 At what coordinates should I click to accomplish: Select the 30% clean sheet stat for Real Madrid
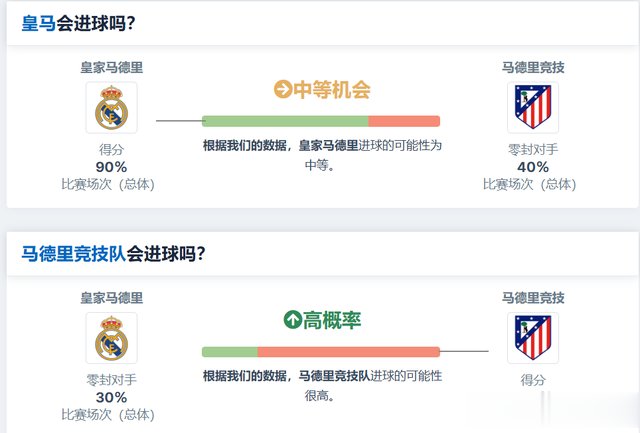(x=111, y=397)
